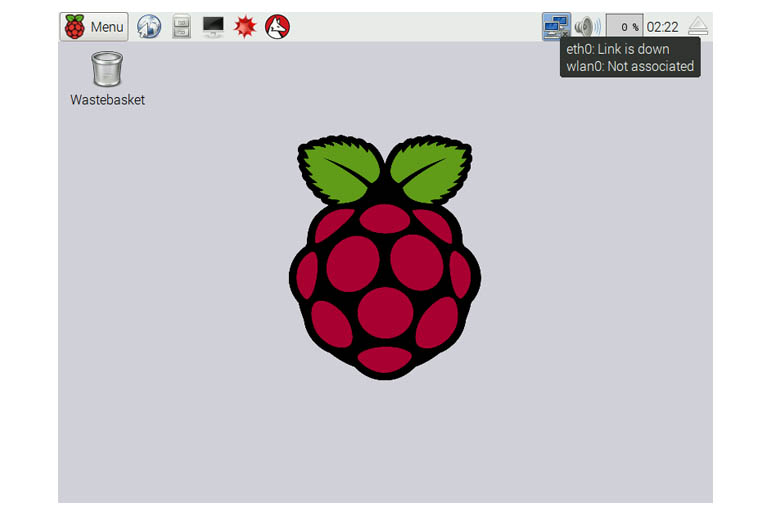Click the network connections tray icon
Image resolution: width=768 pixels, height=512 pixels.
pos(556,26)
